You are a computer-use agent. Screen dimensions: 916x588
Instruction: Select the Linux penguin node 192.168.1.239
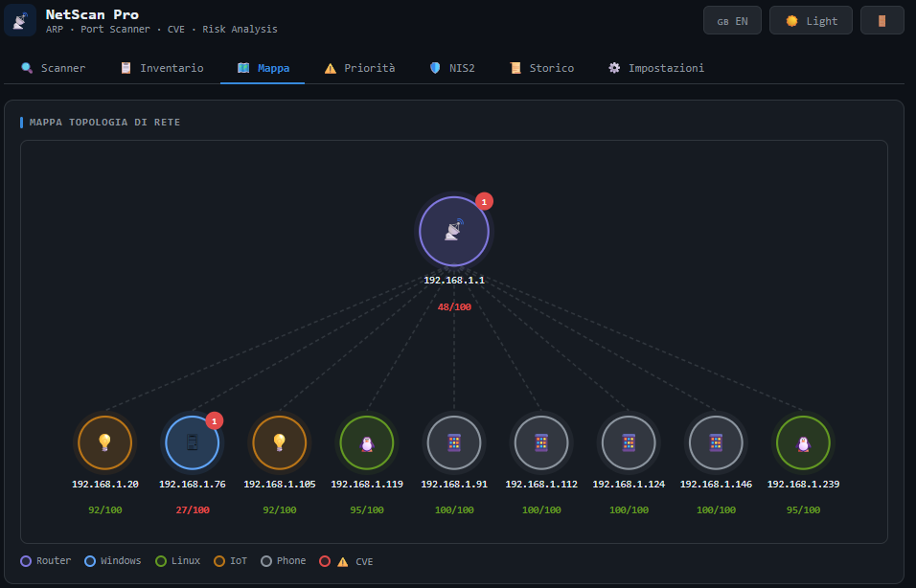tap(803, 442)
